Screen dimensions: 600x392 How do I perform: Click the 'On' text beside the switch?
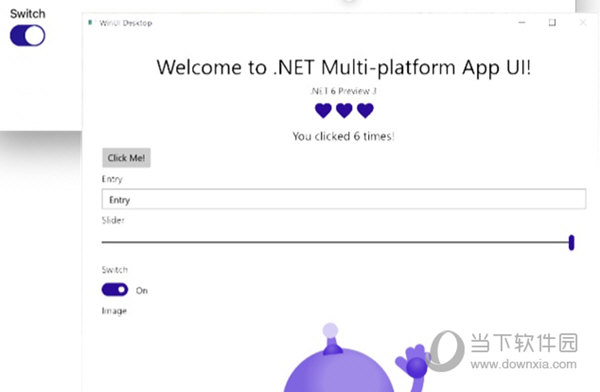coord(142,291)
